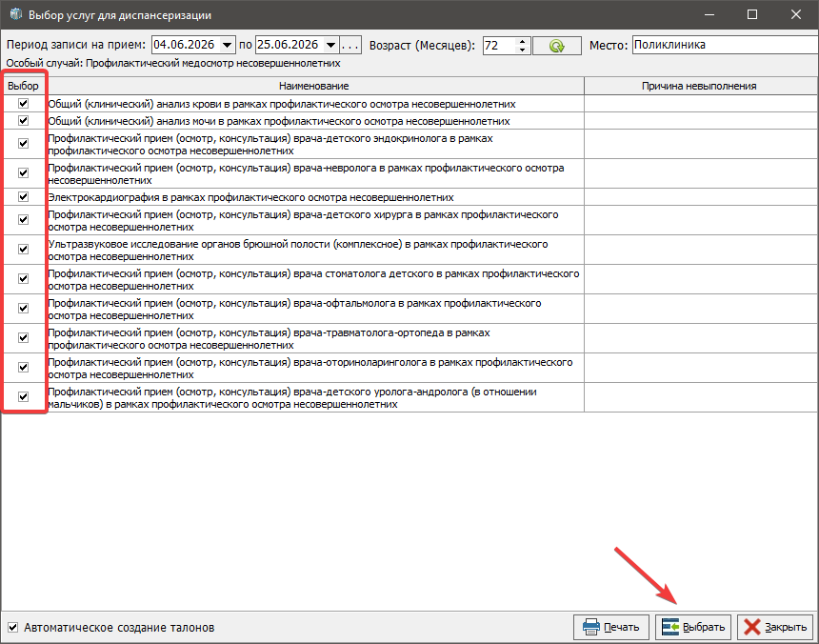Click the Причина невыполнения column header

700,86
